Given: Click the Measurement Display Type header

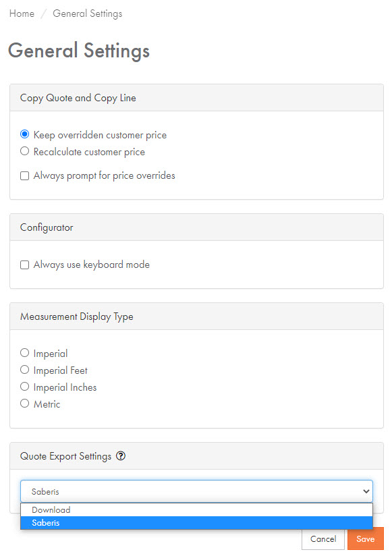Looking at the screenshot, I should 196,316.
